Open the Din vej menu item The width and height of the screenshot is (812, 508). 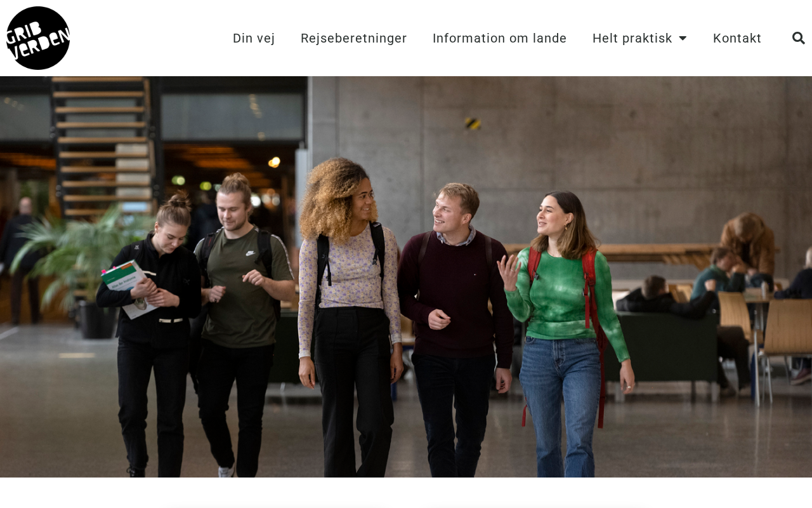254,38
